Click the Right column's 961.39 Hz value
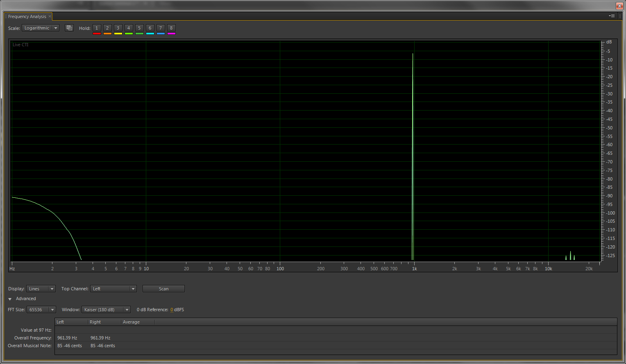Image resolution: width=626 pixels, height=364 pixels. coord(100,338)
